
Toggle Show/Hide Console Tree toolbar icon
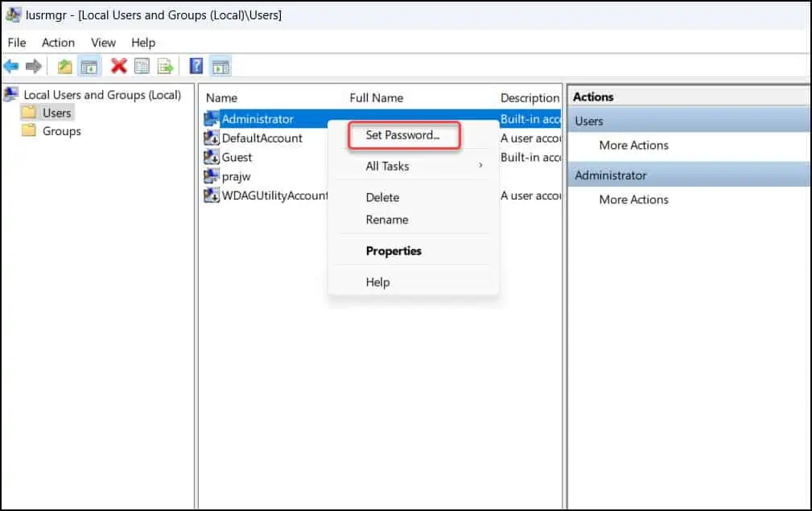[89, 66]
